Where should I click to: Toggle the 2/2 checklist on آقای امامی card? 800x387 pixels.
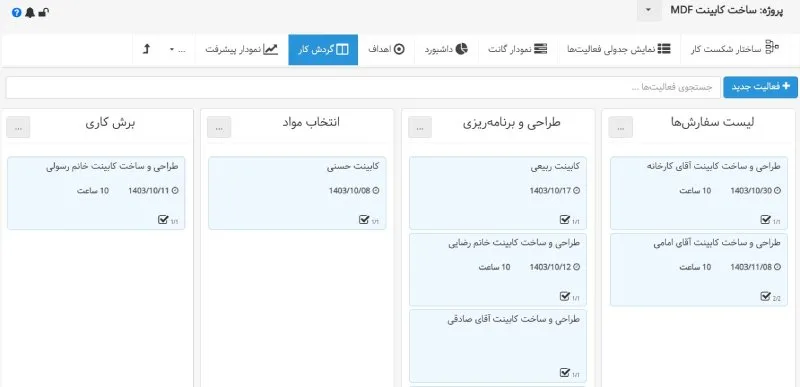tap(765, 296)
